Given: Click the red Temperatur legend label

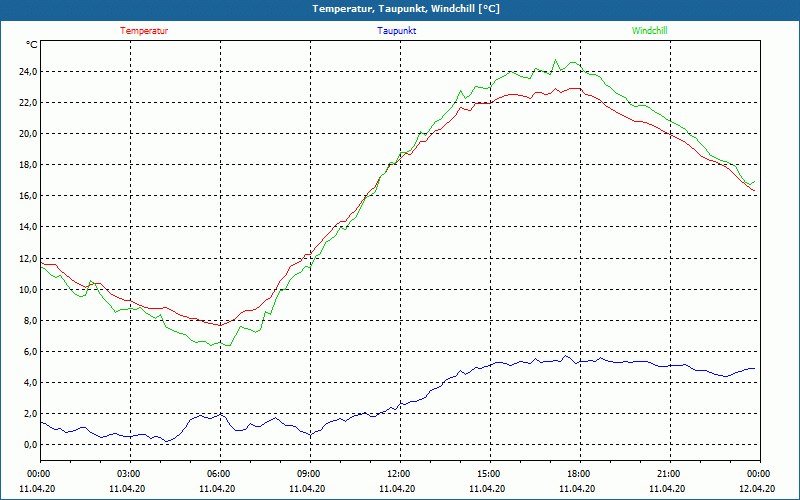Looking at the screenshot, I should tap(144, 31).
